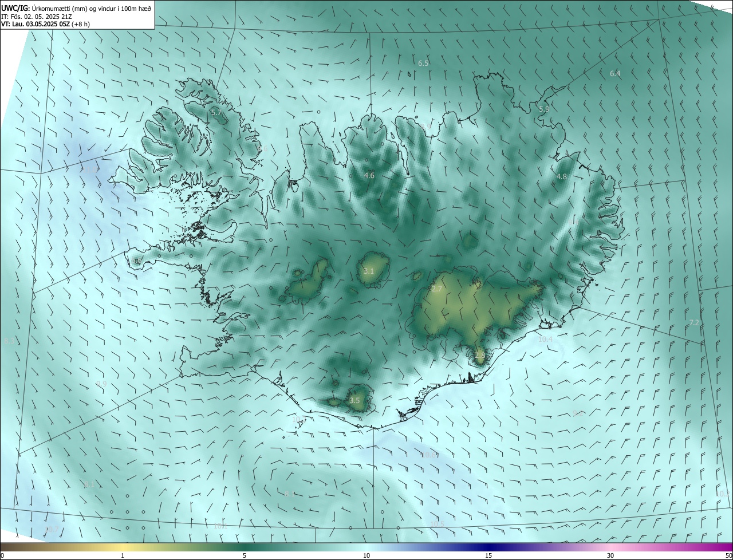Click the '10' tick label on the color scale
The image size is (733, 560).
pos(366,555)
